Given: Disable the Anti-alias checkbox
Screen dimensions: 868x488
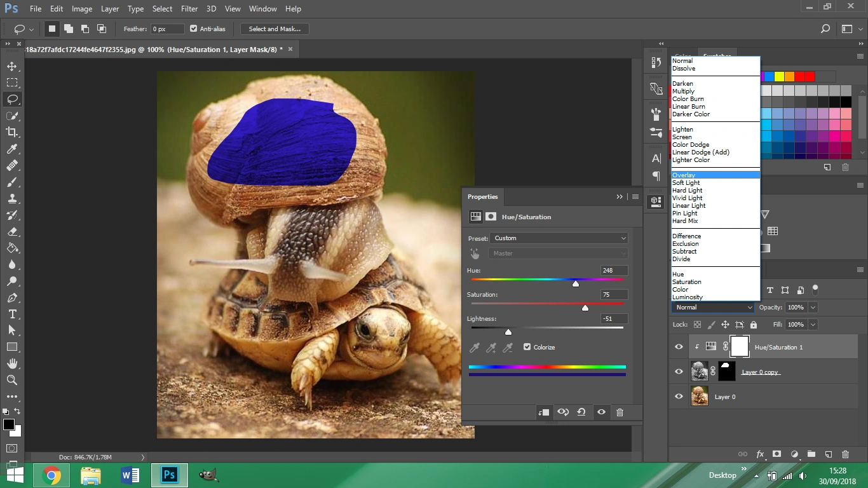Looking at the screenshot, I should 194,29.
